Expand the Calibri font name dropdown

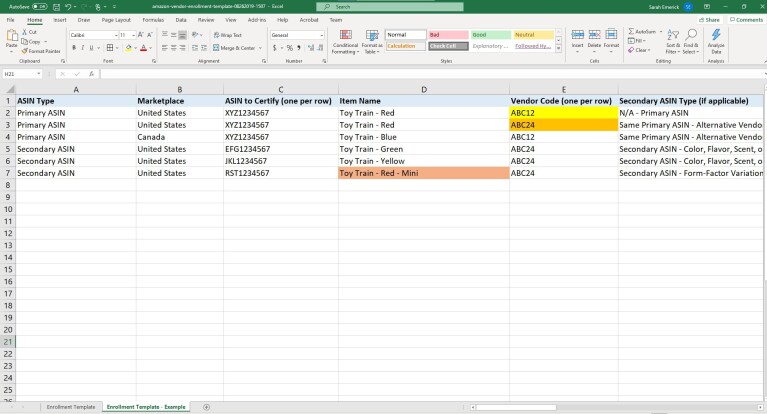coord(114,34)
